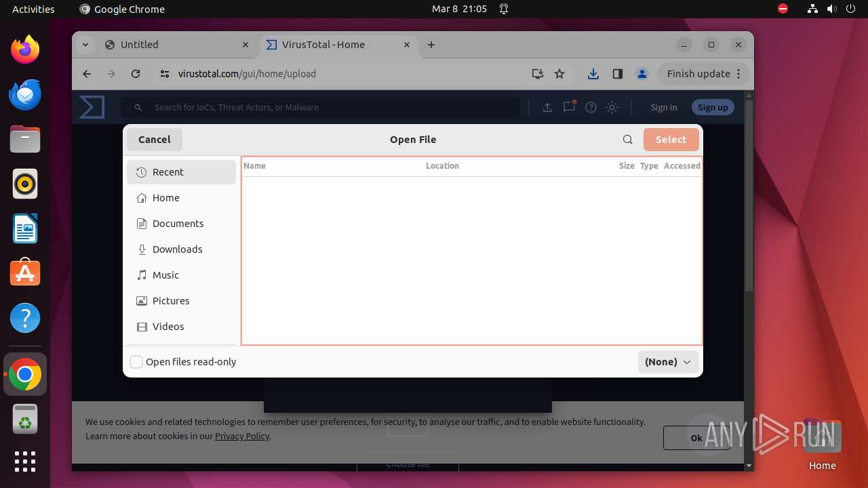Sort files by Accessed column header
Image resolution: width=868 pixels, height=488 pixels.
coord(682,165)
